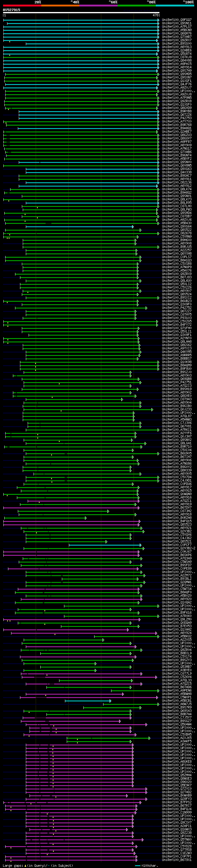Image resolution: width=197 pixels, height=868 pixels.
Task: Click the UniRef100_Q9SNV0 label
Action: 177,162
